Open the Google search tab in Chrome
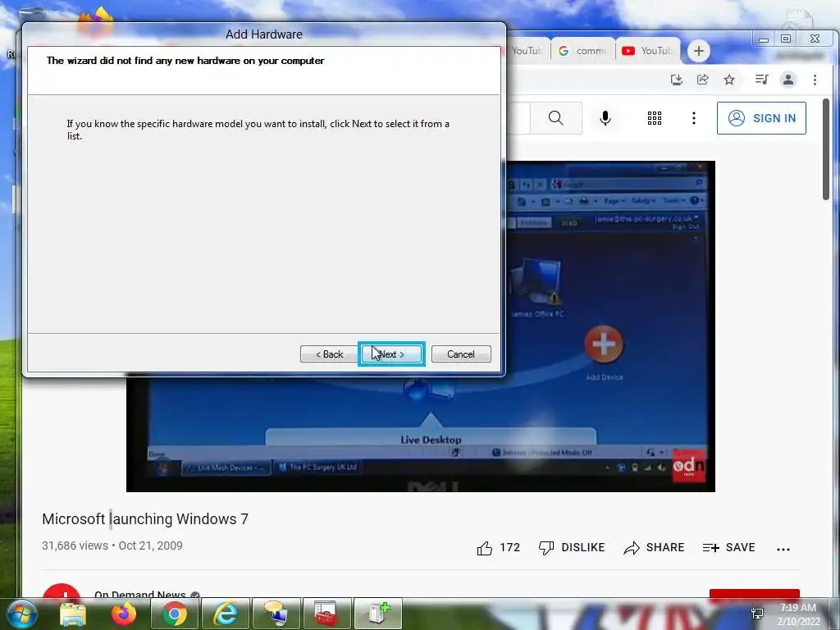Image resolution: width=840 pixels, height=630 pixels. pyautogui.click(x=583, y=51)
